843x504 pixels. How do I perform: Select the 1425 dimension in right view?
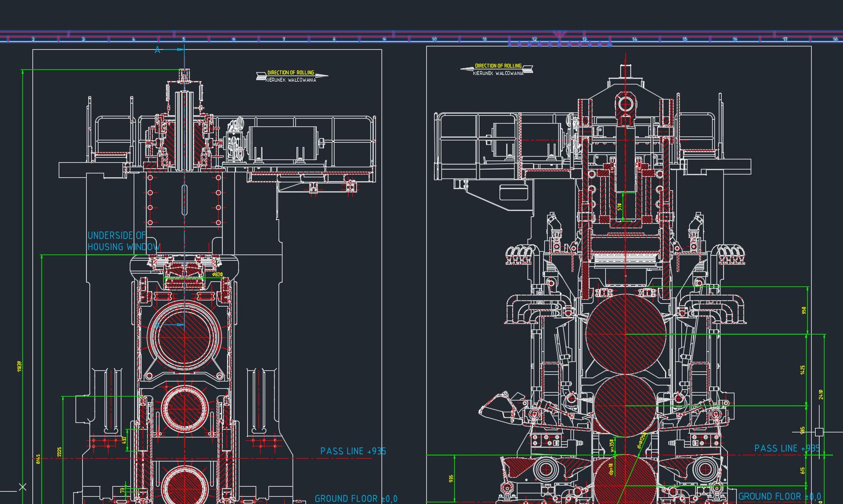[x=803, y=370]
